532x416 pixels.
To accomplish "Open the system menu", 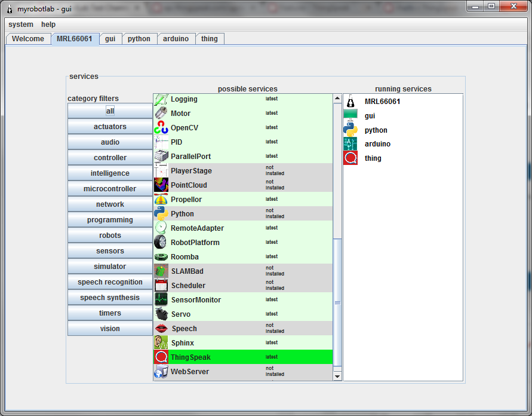I will point(21,25).
